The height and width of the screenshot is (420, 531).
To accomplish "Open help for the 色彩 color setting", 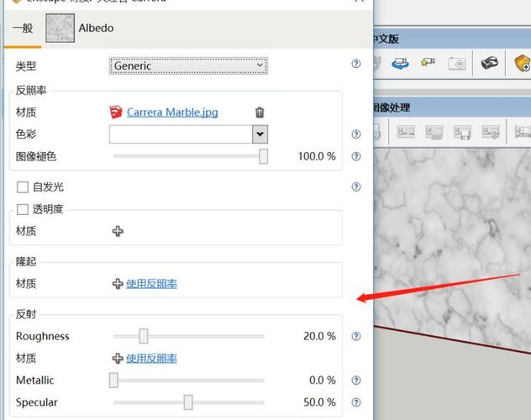I will 356,134.
